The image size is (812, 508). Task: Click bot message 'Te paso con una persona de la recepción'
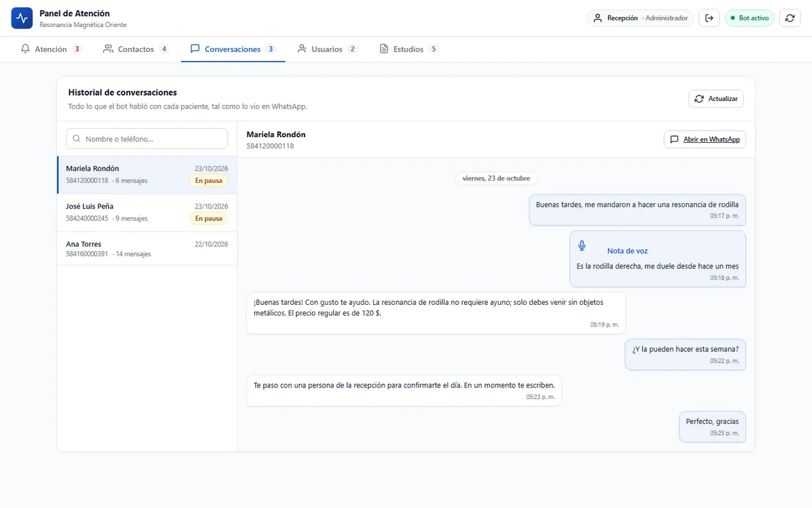tap(404, 390)
